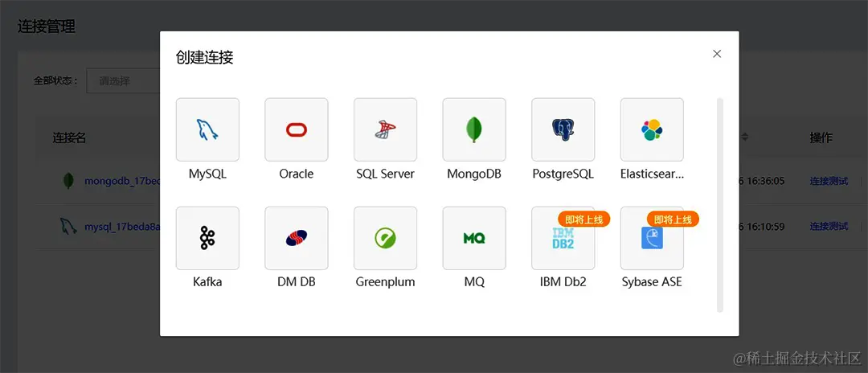
Task: Click the dialog's vertical scrollbar
Action: [x=719, y=205]
